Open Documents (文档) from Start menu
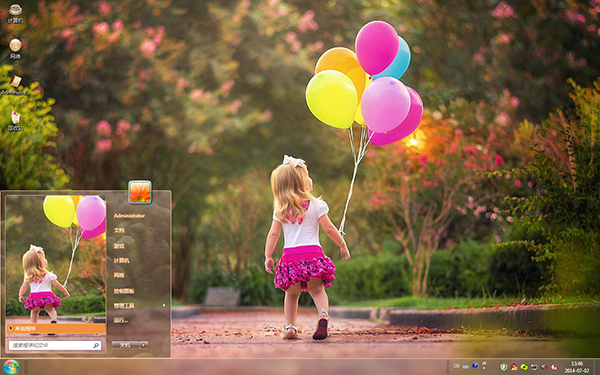The height and width of the screenshot is (375, 600). pos(119,230)
